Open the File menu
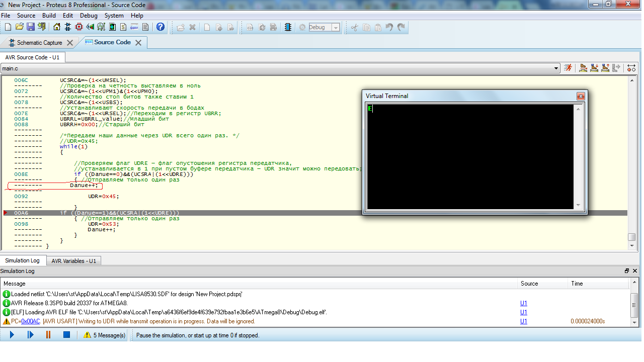The width and height of the screenshot is (644, 362). tap(6, 16)
